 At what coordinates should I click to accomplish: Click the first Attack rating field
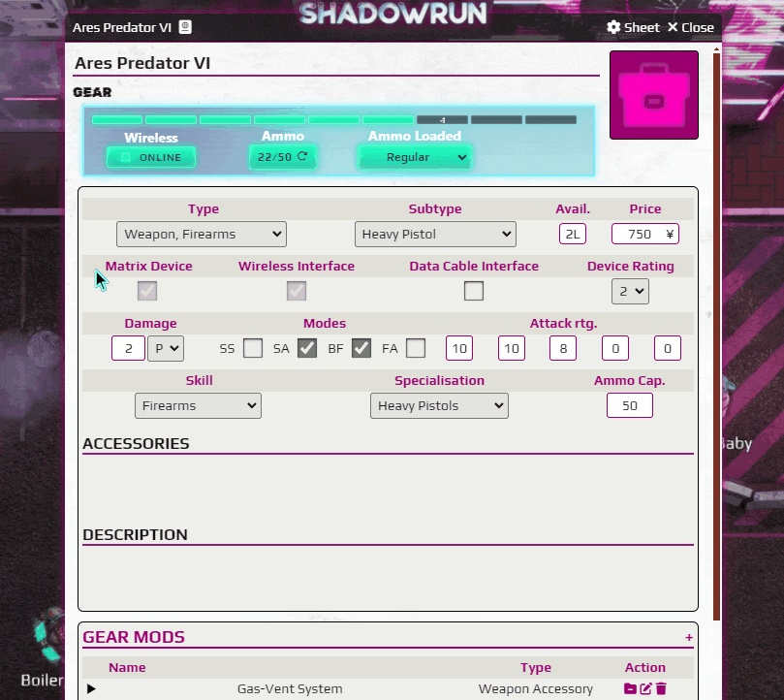pyautogui.click(x=459, y=348)
